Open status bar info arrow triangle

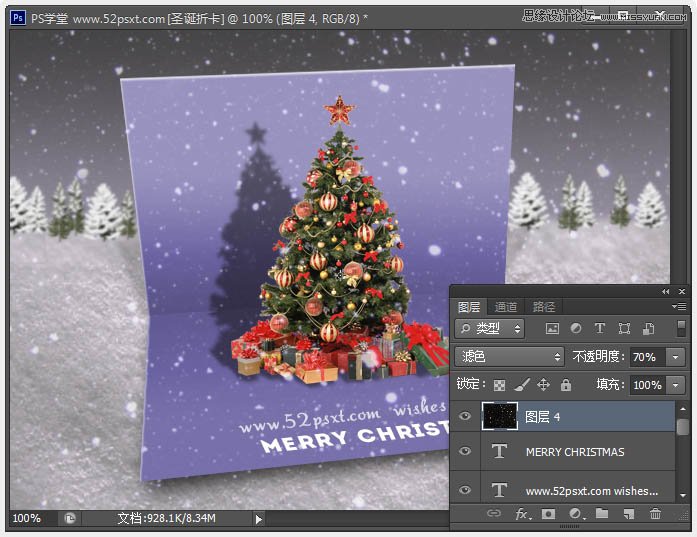click(259, 519)
